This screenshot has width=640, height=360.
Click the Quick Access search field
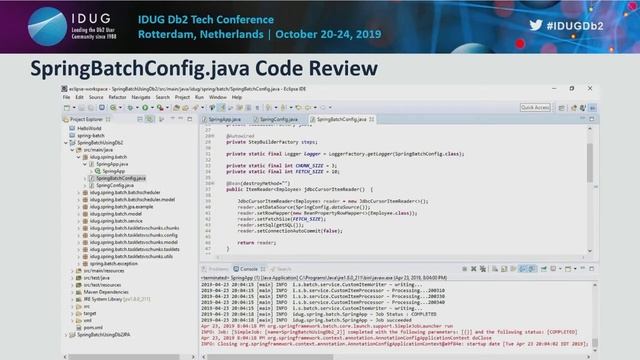(535, 107)
